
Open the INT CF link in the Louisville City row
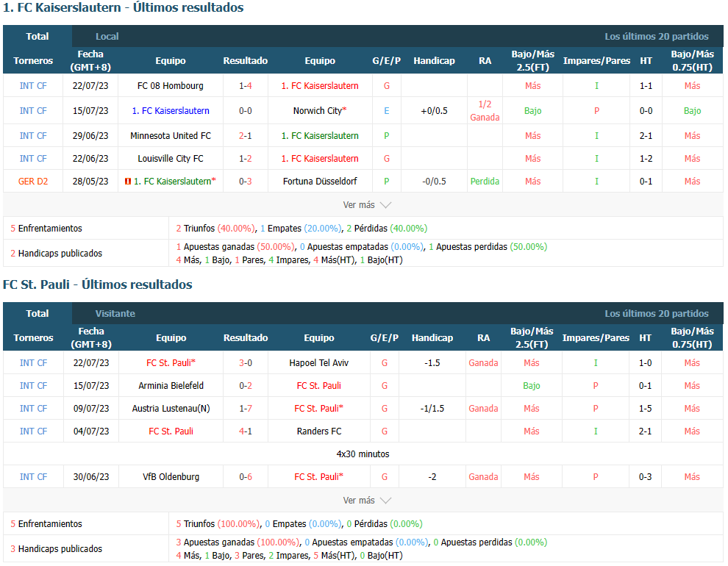(x=33, y=159)
